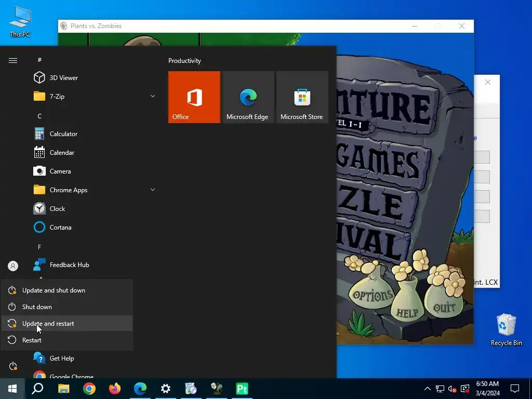
Task: Open the Microsoft Edge tile
Action: [x=248, y=97]
